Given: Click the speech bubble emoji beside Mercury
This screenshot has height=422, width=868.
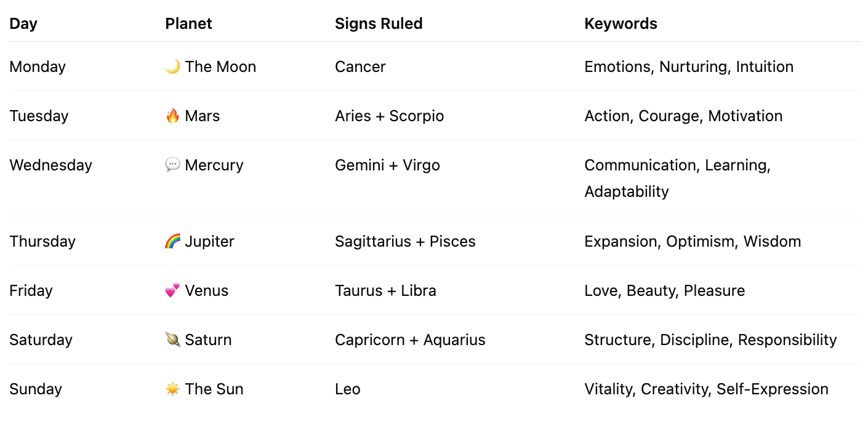Looking at the screenshot, I should [x=173, y=165].
